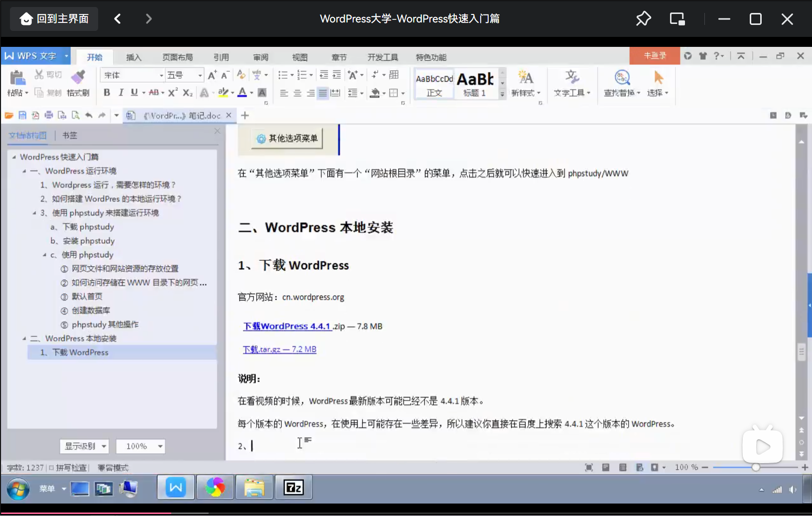Image resolution: width=812 pixels, height=516 pixels.
Task: Click the video play button overlay
Action: click(762, 446)
